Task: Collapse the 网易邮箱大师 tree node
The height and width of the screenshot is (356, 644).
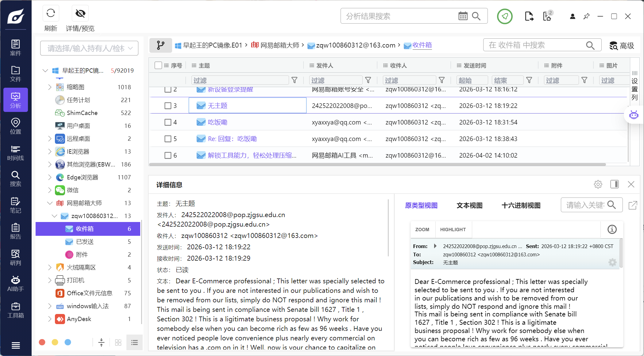Action: coord(50,203)
